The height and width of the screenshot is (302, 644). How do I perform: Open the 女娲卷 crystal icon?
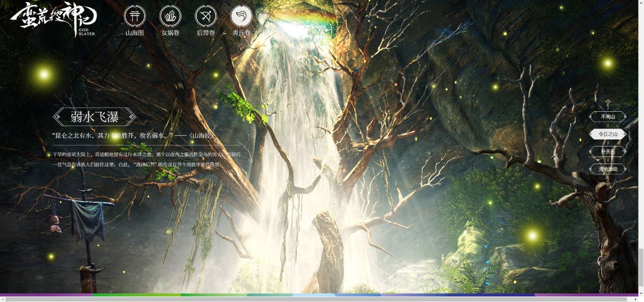click(x=171, y=17)
